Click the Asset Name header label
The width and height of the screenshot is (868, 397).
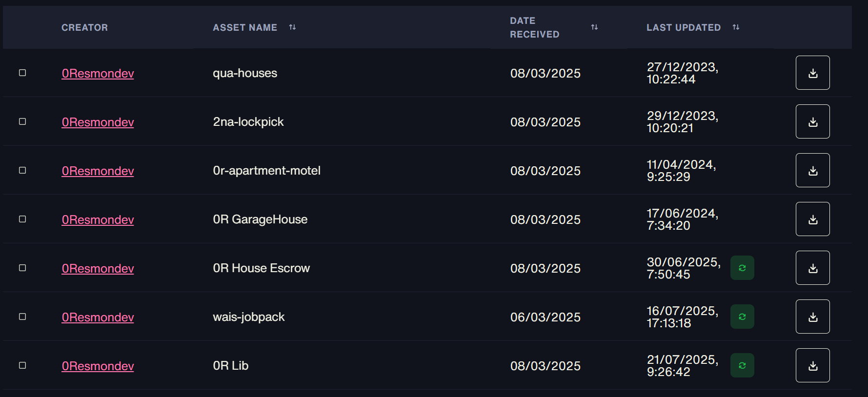pos(245,28)
